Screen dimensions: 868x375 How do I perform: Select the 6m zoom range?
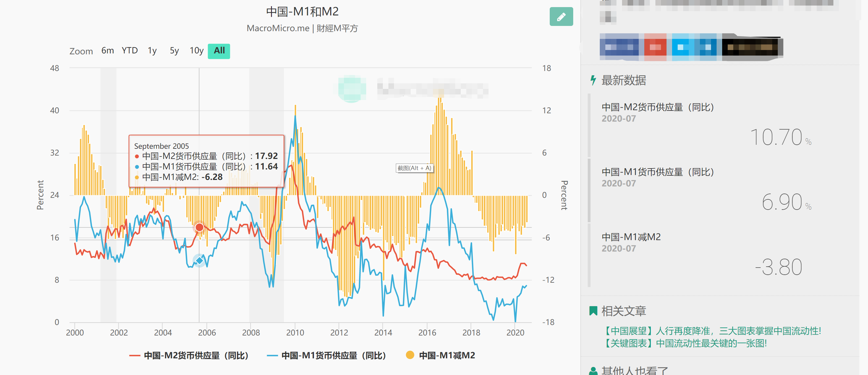click(x=108, y=51)
